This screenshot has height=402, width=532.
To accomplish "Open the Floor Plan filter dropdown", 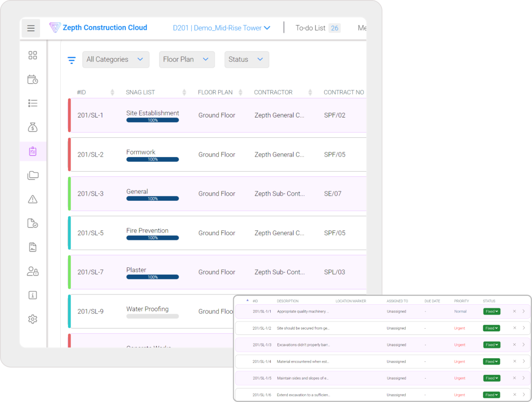I will click(187, 59).
